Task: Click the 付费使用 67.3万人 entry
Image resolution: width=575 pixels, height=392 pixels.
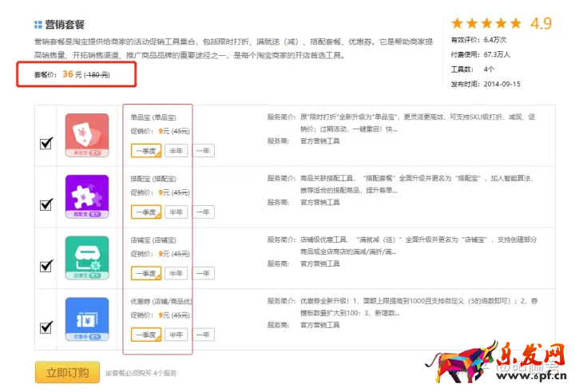Action: point(481,54)
